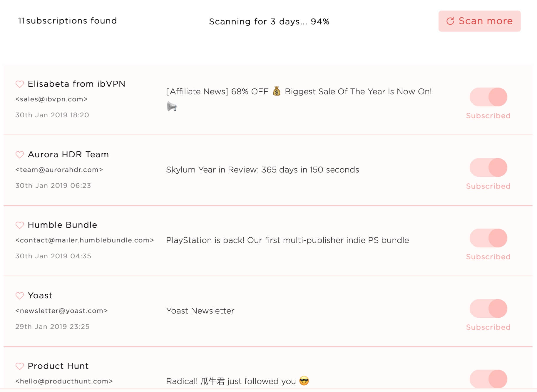537x392 pixels.
Task: Toggle the Humble Bundle subscription switch
Action: [488, 238]
